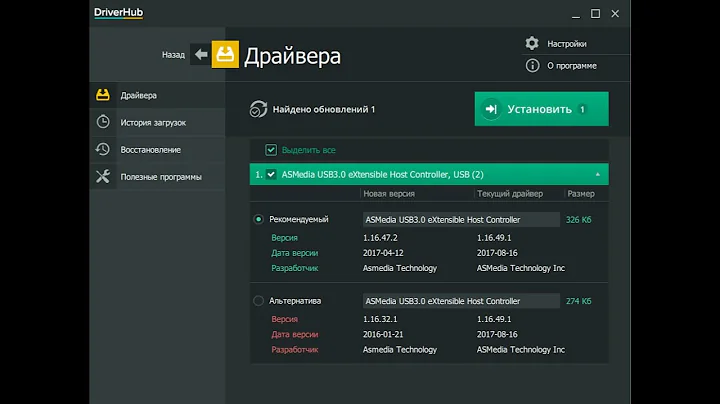The height and width of the screenshot is (404, 720).
Task: Uncheck the ASMedia USB3.0 driver checkbox
Action: pos(271,174)
